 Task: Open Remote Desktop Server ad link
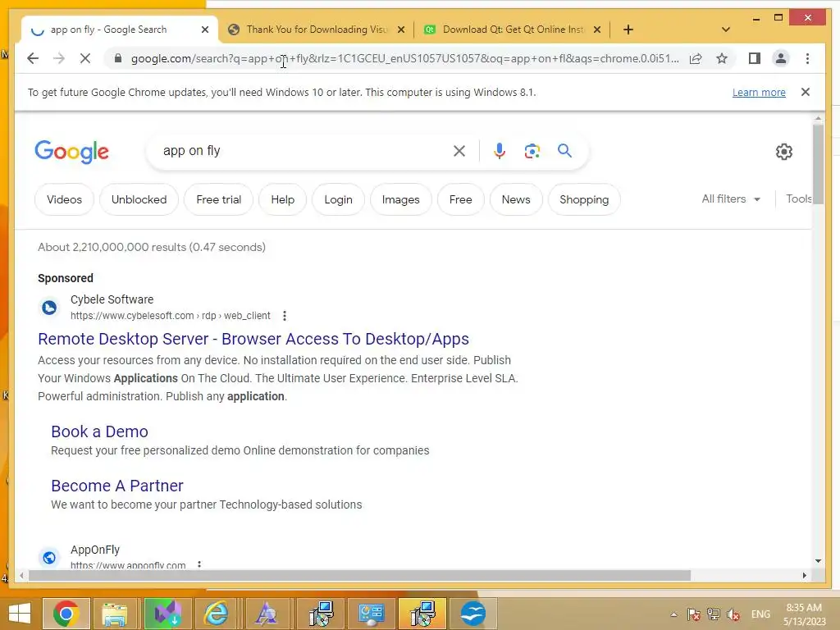(253, 339)
